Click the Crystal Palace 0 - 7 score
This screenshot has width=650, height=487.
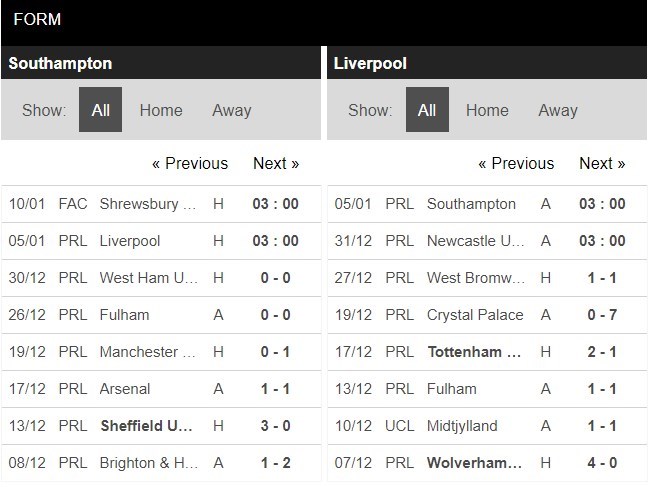pos(602,315)
